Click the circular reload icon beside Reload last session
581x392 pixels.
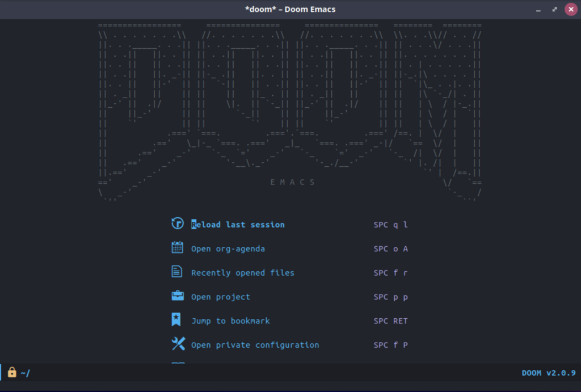(x=178, y=224)
